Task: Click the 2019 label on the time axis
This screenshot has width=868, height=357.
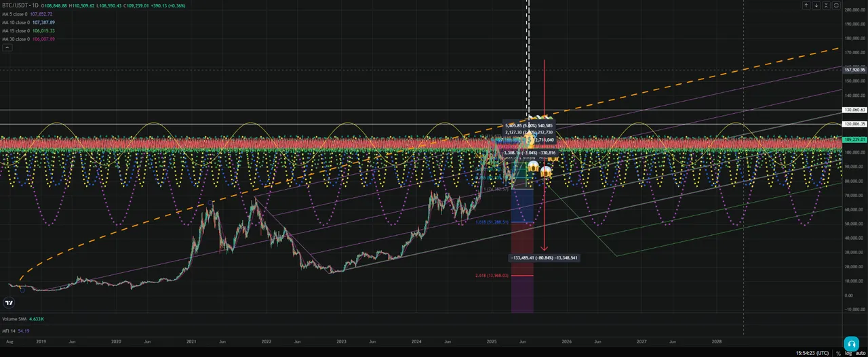Action: (41, 342)
